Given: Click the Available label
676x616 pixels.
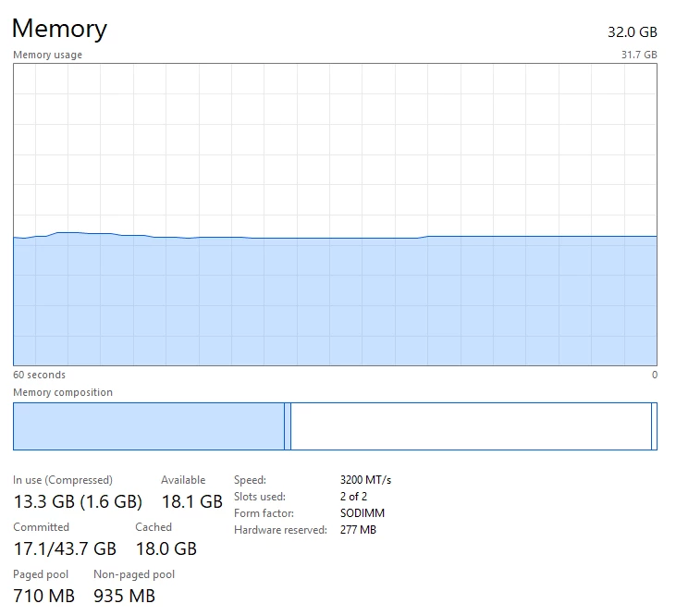Looking at the screenshot, I should click(183, 480).
